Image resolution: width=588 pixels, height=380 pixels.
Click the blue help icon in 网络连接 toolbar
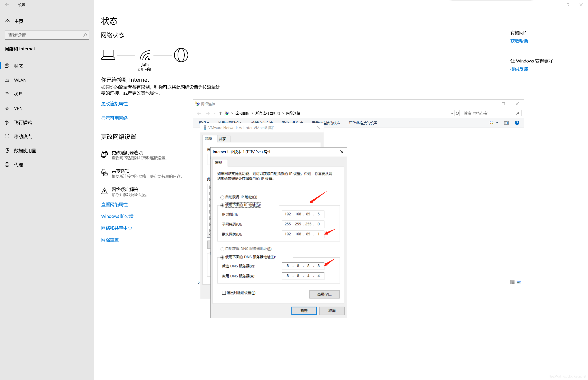pos(517,123)
